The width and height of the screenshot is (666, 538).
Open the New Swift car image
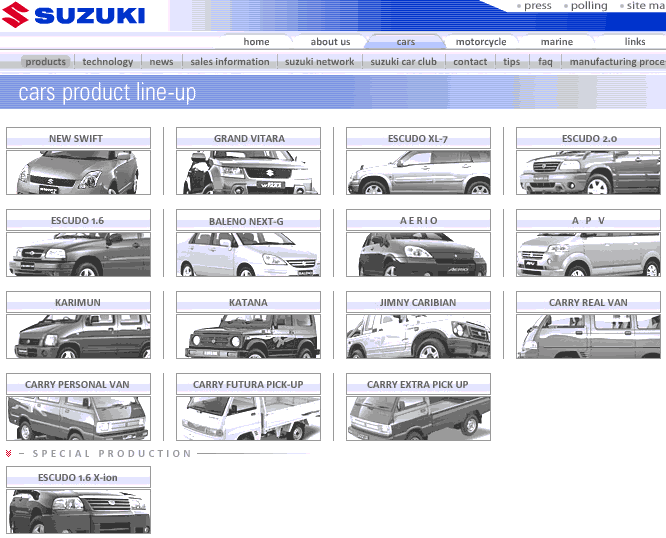pos(78,172)
